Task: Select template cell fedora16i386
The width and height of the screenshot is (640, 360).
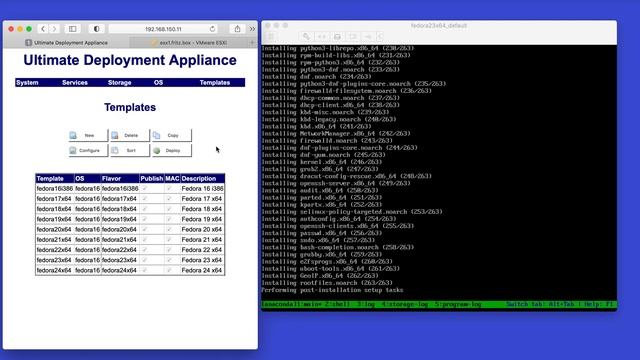Action: pos(55,189)
